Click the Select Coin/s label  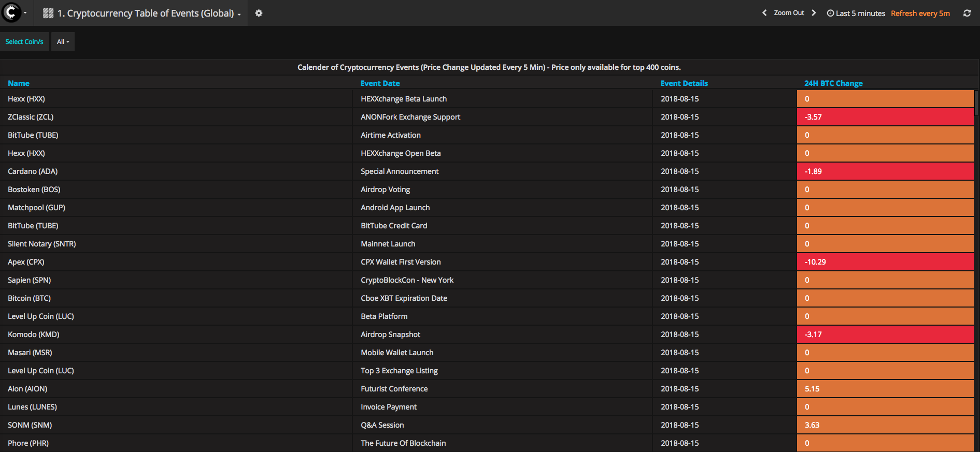click(x=24, y=41)
